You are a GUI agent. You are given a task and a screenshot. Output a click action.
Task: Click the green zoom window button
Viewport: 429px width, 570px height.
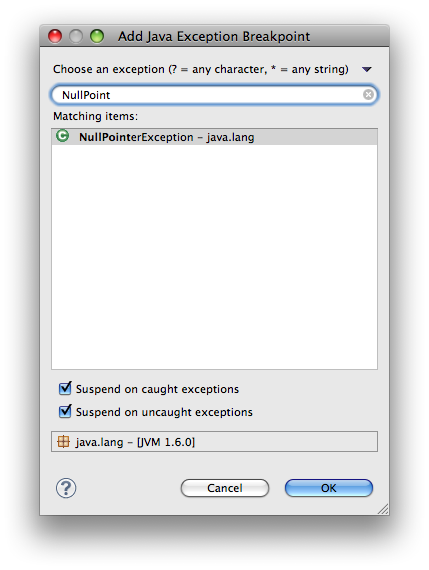coord(97,36)
